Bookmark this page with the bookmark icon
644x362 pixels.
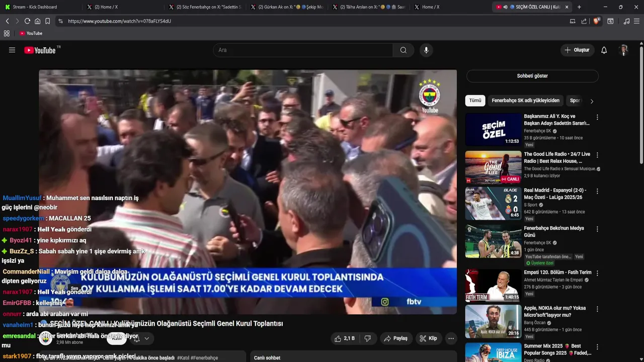tap(47, 21)
